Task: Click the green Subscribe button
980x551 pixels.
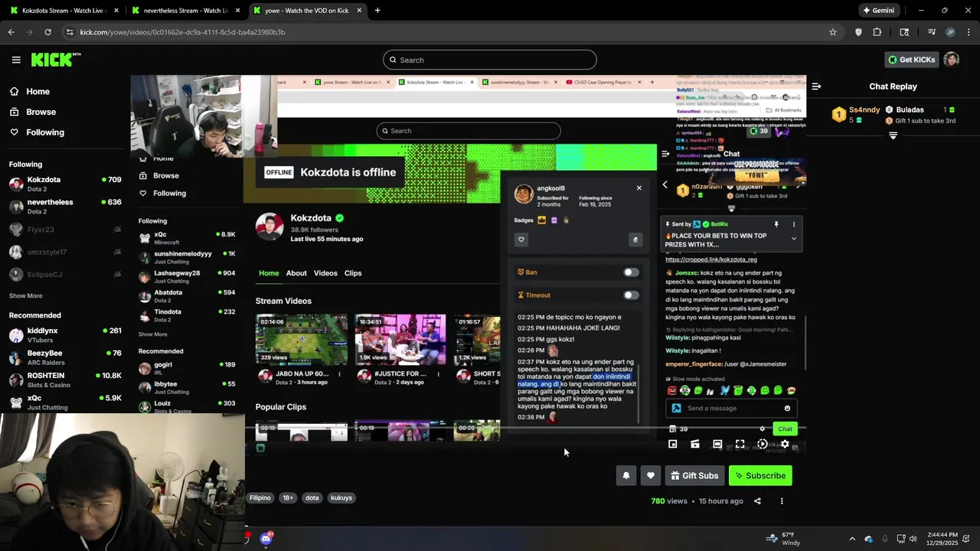Action: pos(760,476)
